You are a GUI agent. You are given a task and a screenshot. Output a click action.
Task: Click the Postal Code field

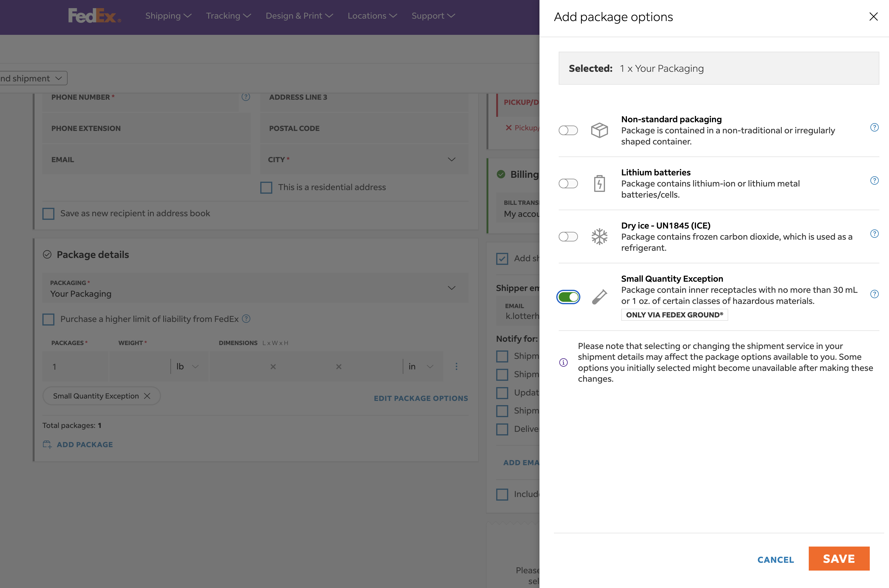[364, 128]
